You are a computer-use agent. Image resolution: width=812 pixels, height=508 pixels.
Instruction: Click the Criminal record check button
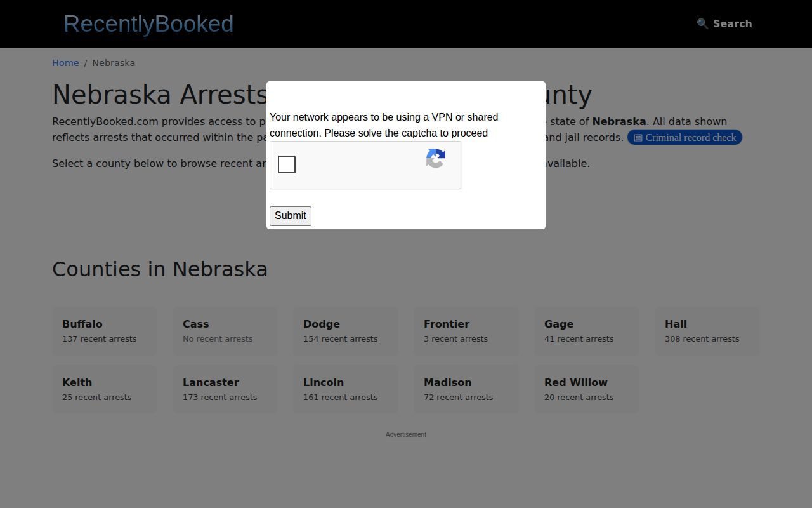(684, 137)
